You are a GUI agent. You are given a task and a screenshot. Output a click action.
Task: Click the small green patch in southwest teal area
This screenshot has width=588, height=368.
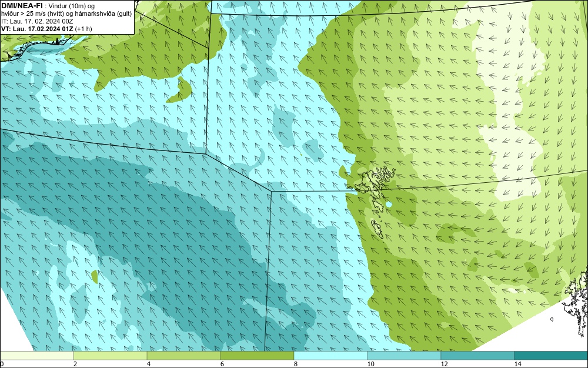(95, 276)
